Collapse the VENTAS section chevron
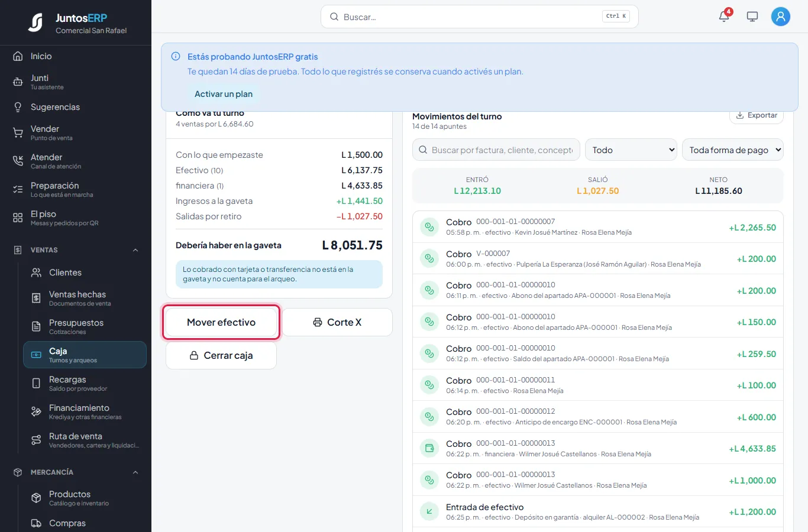This screenshot has width=808, height=532. click(135, 250)
